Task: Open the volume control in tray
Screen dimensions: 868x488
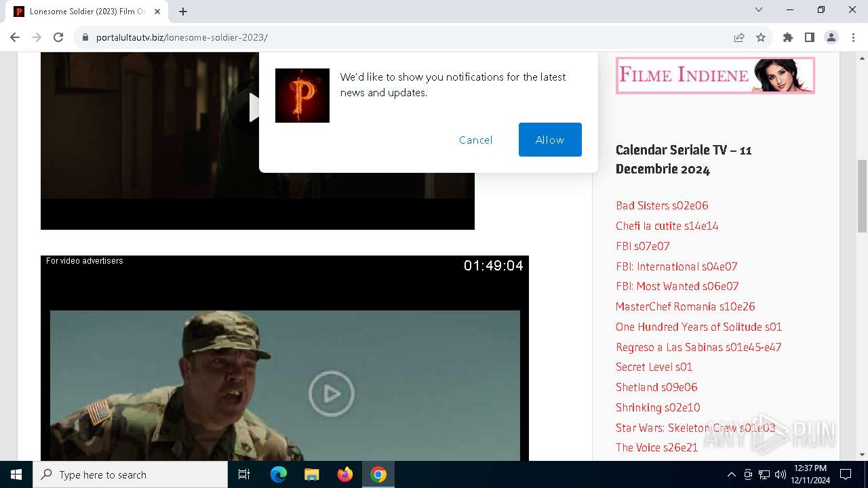Action: point(780,474)
